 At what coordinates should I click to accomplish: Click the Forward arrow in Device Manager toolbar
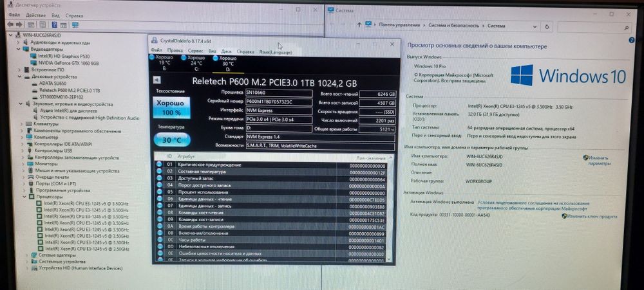20,24
